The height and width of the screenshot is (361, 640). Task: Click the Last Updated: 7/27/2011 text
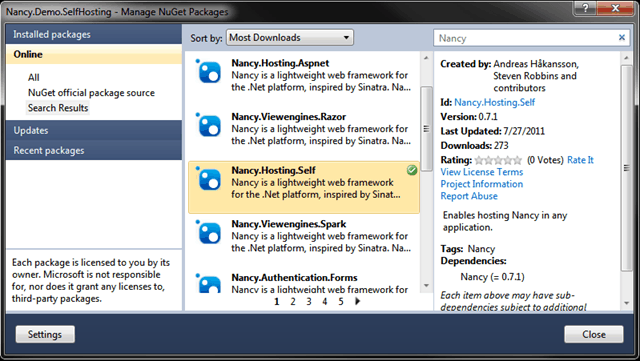(x=493, y=131)
